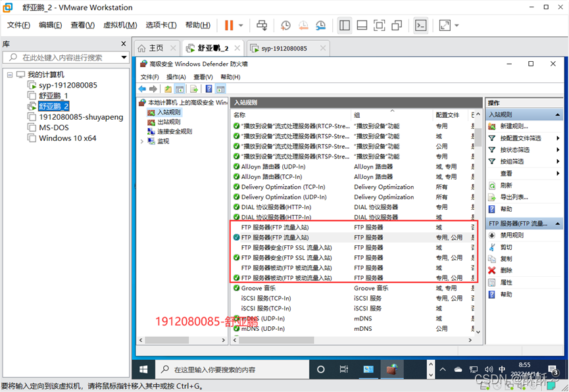This screenshot has height=392, width=569.
Task: Select MS-DOS virtual machine in library
Action: coord(54,128)
